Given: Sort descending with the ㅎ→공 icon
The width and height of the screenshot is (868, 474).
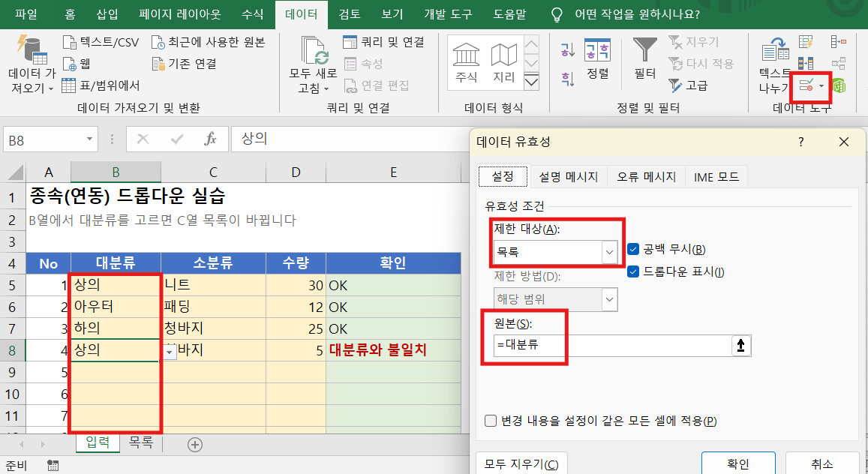Looking at the screenshot, I should tap(567, 79).
